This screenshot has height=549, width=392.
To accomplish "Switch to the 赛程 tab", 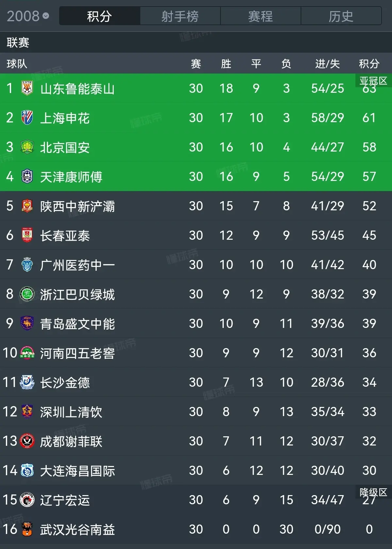I will pos(260,16).
